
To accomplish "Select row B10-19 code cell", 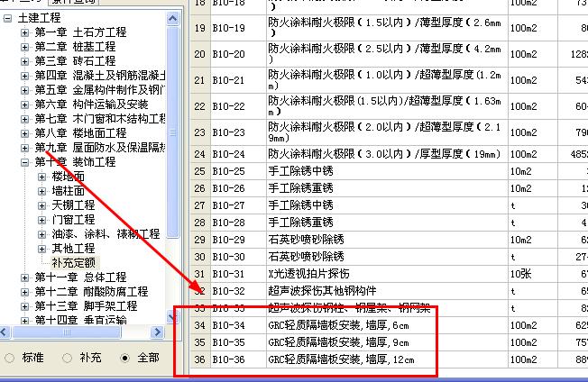I will click(x=238, y=28).
